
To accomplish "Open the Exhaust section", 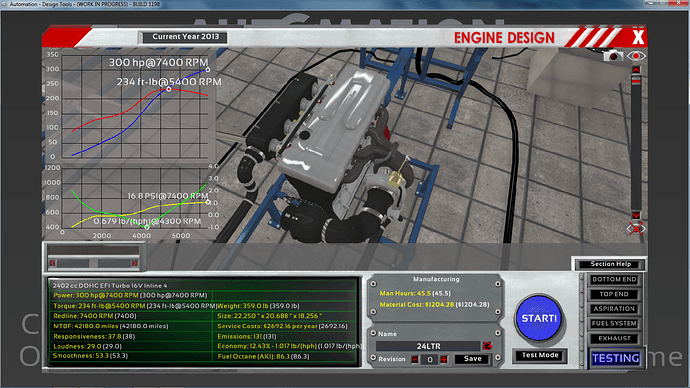I will click(x=614, y=338).
